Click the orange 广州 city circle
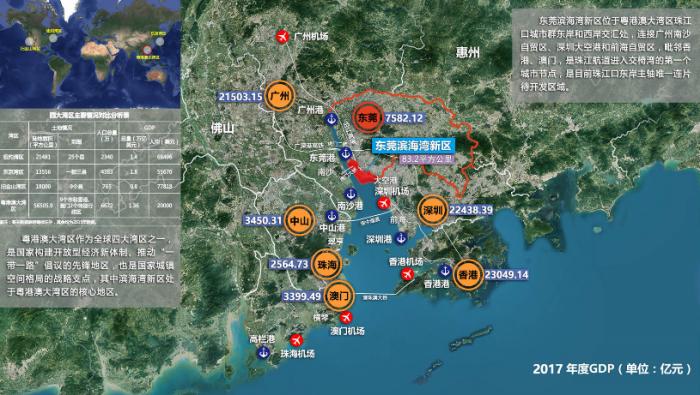The height and width of the screenshot is (395, 700). 279,96
